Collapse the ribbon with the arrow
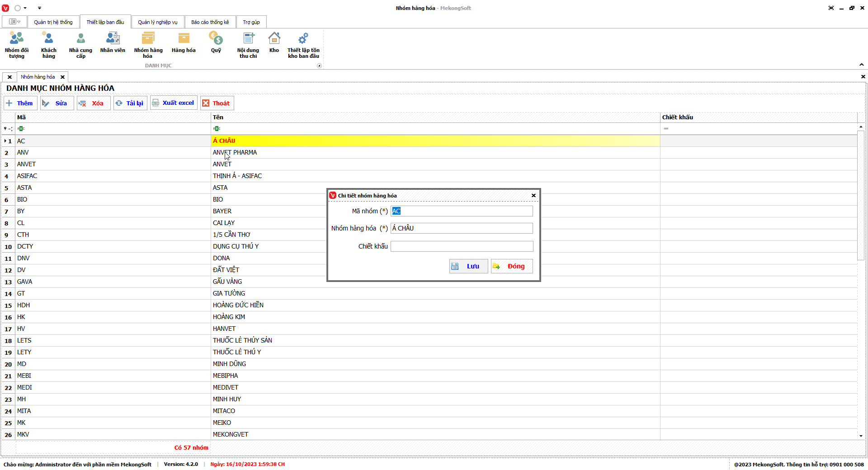 862,65
